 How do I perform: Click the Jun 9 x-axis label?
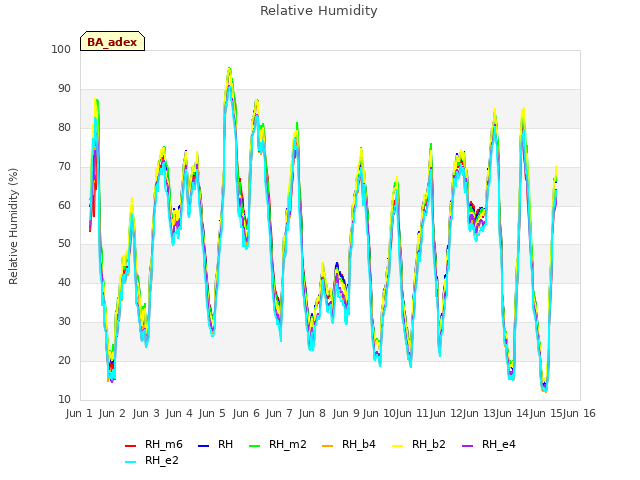tap(346, 413)
